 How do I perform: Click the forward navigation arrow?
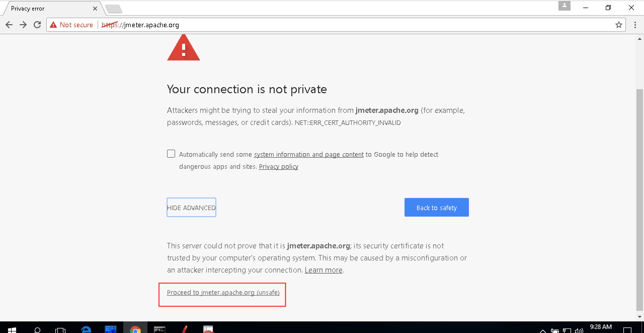click(x=23, y=25)
